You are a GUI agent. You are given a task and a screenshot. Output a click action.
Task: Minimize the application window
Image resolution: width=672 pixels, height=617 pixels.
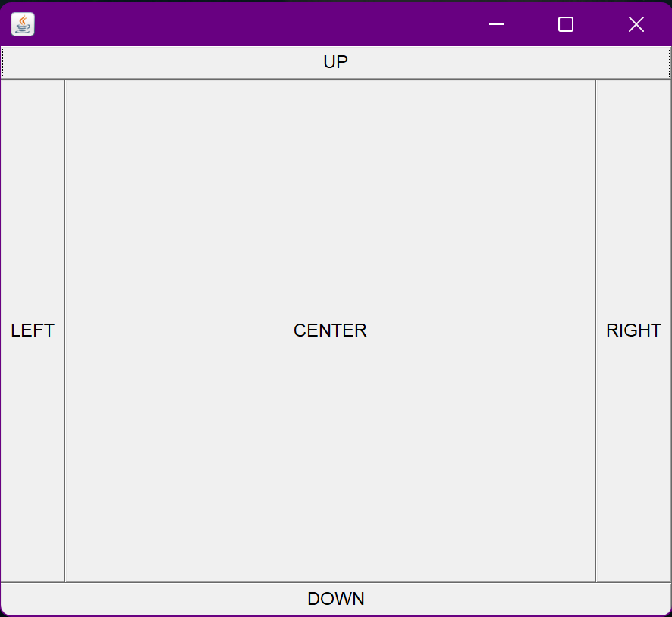click(496, 24)
